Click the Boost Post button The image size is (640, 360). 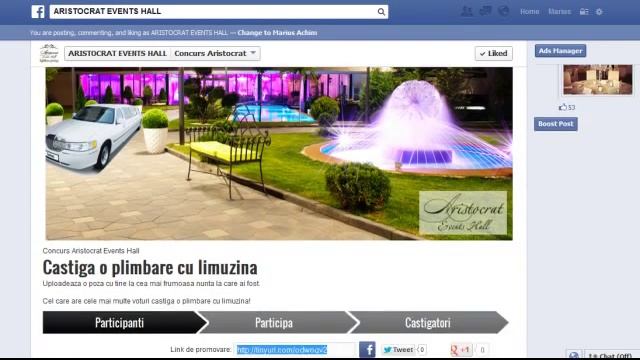tap(556, 124)
